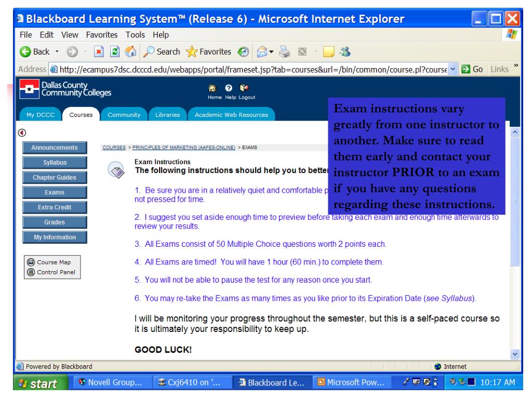
Task: Open the Edit menu
Action: (46, 35)
